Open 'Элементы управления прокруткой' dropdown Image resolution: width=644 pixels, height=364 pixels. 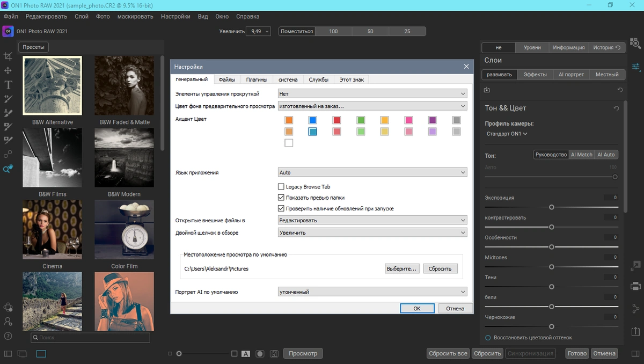tap(372, 94)
